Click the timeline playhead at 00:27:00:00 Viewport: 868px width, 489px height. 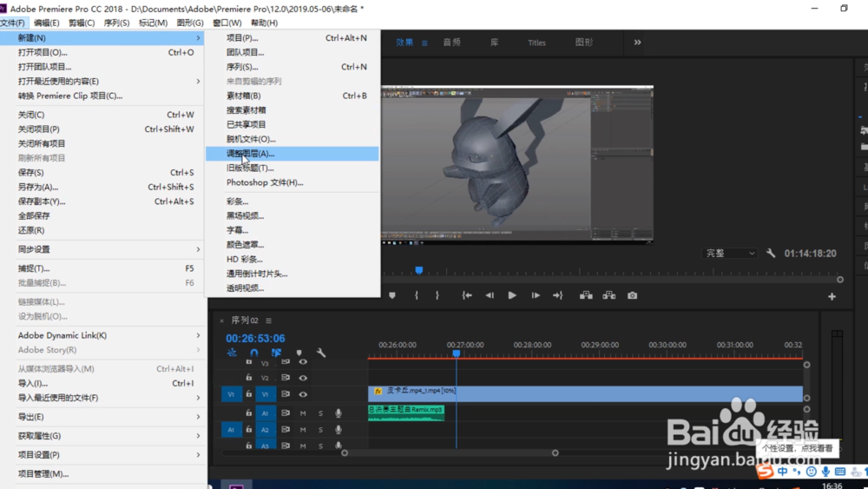(457, 354)
